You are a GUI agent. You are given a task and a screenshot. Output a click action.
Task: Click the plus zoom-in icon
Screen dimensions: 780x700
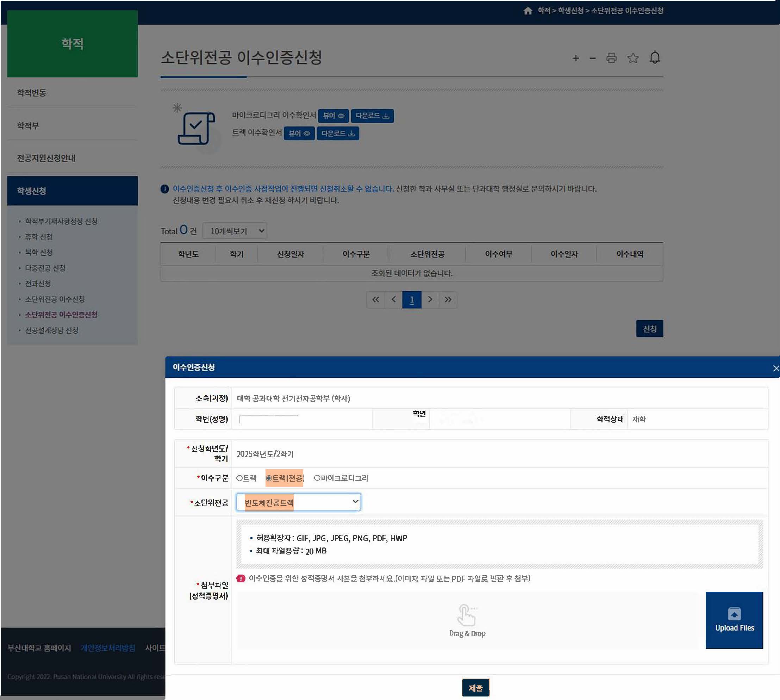click(x=575, y=58)
